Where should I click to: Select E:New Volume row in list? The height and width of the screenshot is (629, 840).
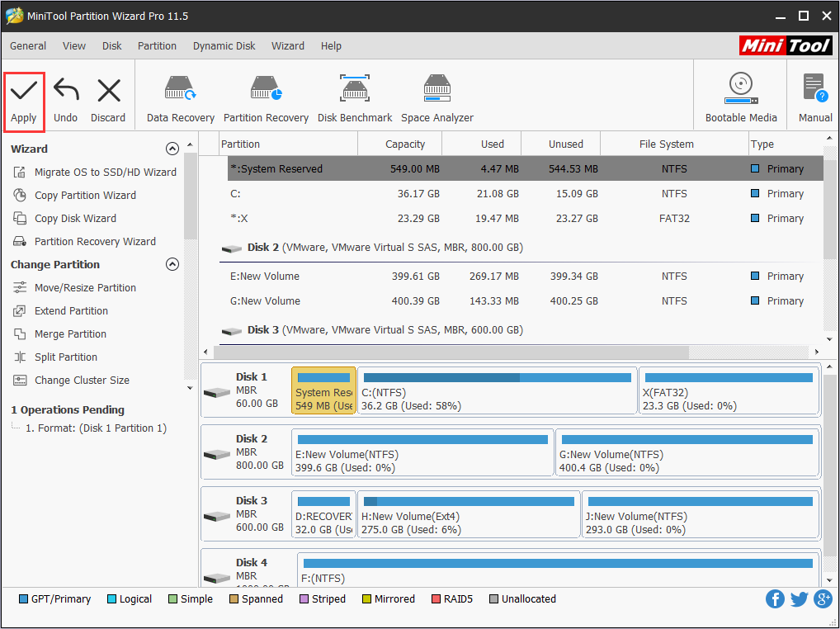point(525,276)
